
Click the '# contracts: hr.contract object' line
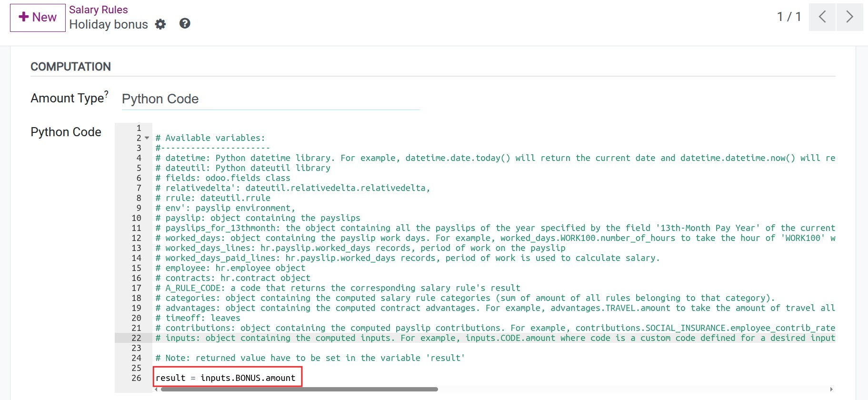(233, 278)
